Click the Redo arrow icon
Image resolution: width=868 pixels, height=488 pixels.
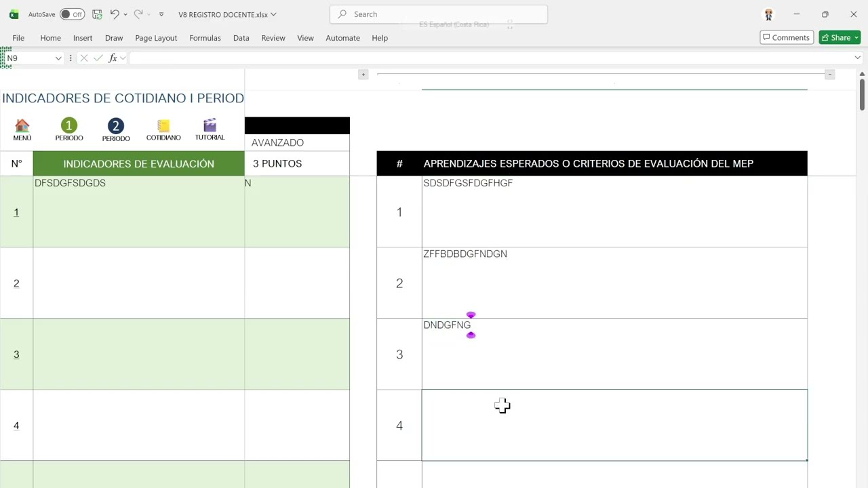pyautogui.click(x=138, y=14)
